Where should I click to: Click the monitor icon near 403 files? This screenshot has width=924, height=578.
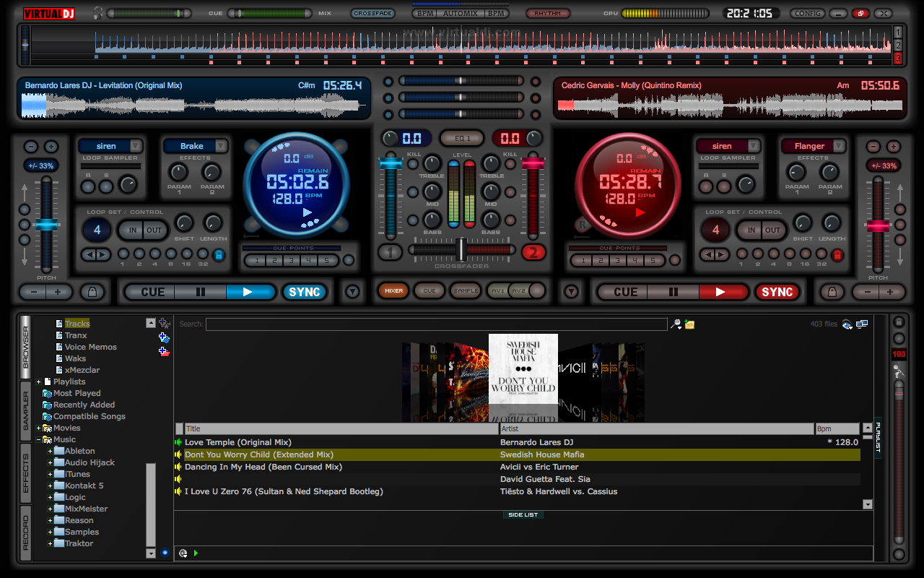click(862, 324)
